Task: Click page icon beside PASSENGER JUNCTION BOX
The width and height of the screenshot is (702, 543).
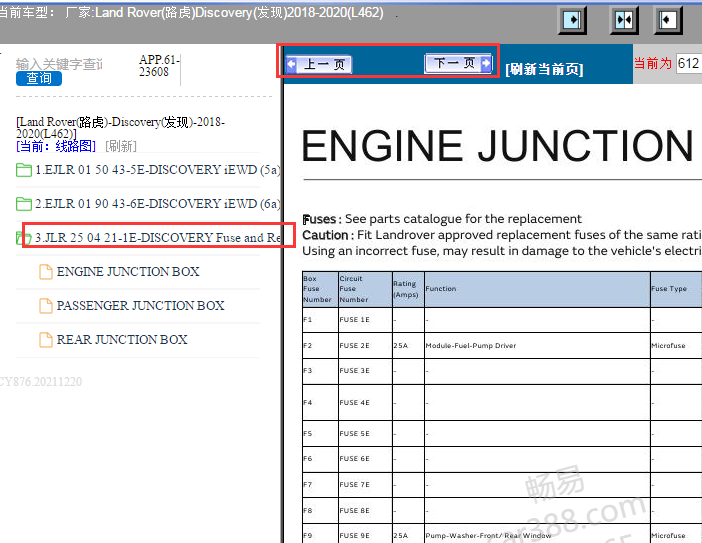Action: [x=46, y=306]
